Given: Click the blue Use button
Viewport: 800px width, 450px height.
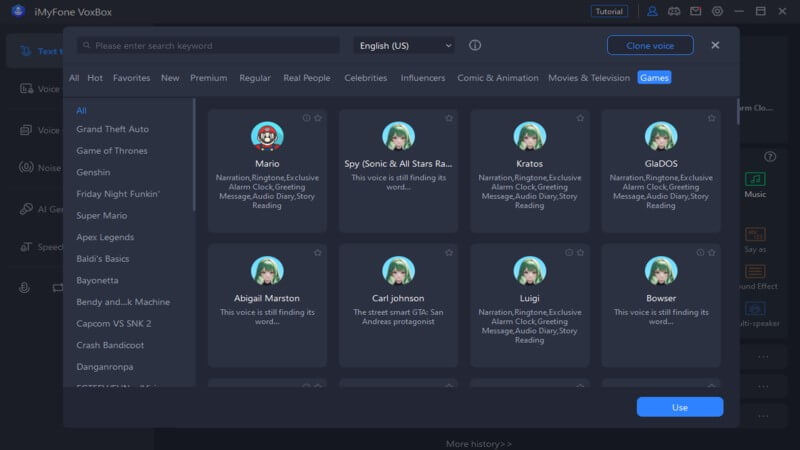Looking at the screenshot, I should 680,407.
